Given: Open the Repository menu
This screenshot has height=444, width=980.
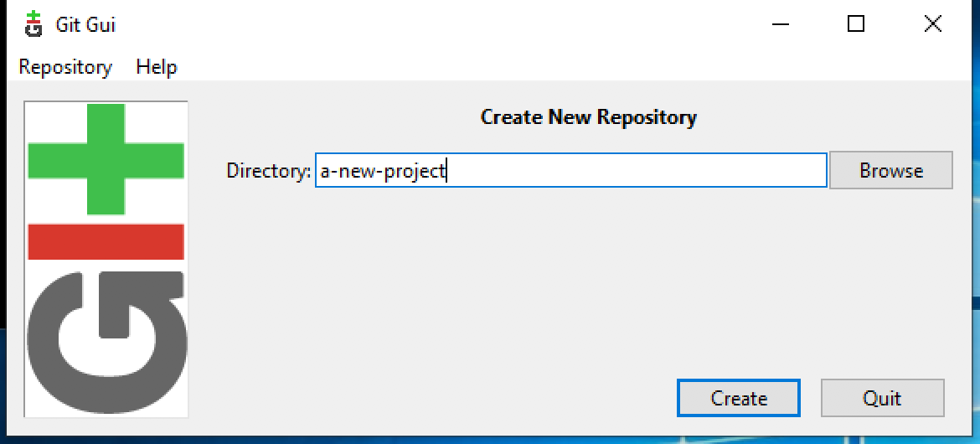Looking at the screenshot, I should click(65, 67).
